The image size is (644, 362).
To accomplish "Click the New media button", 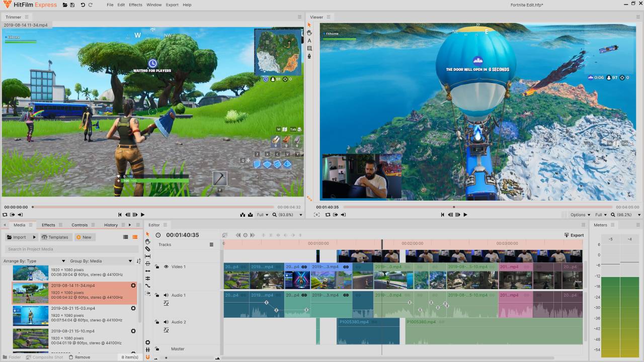I will [x=84, y=237].
